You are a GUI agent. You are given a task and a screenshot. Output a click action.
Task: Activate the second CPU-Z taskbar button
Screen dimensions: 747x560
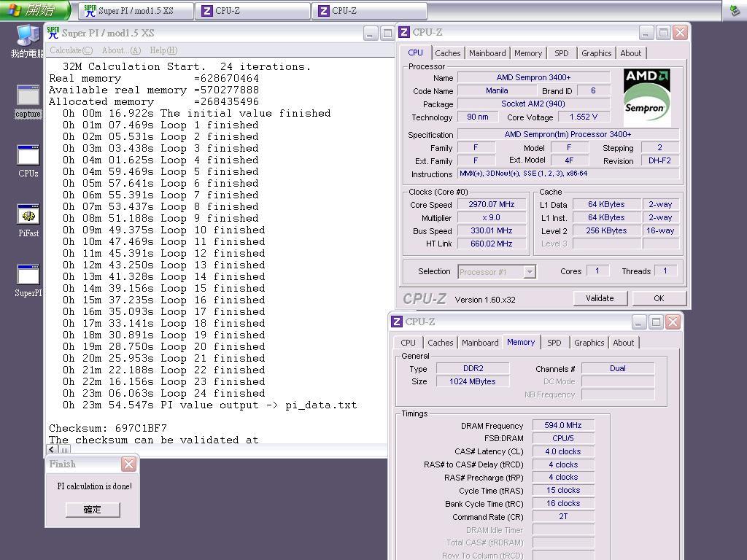click(x=369, y=10)
